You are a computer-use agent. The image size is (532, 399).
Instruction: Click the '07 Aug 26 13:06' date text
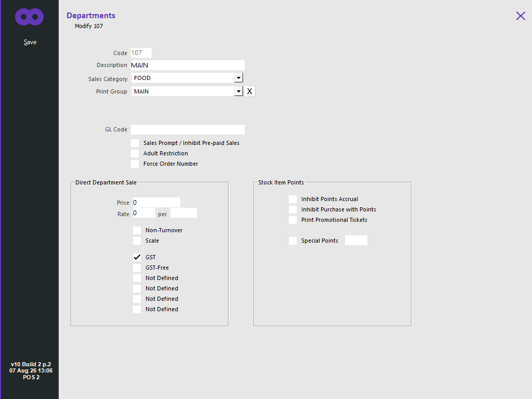click(x=31, y=370)
